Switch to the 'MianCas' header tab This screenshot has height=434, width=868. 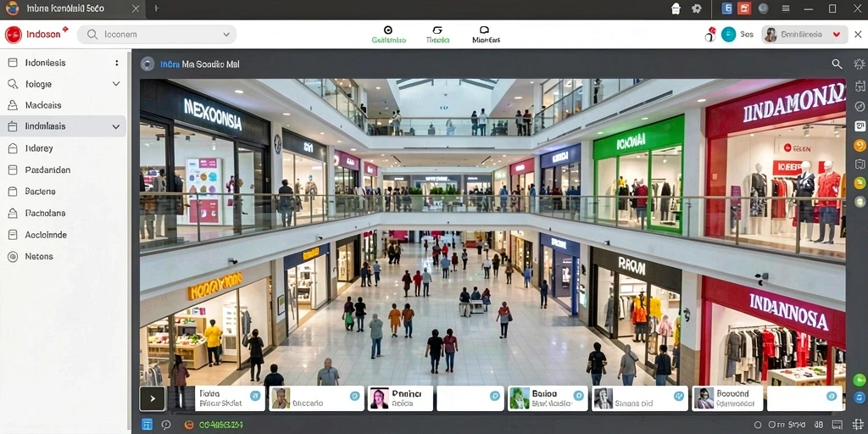pyautogui.click(x=486, y=35)
